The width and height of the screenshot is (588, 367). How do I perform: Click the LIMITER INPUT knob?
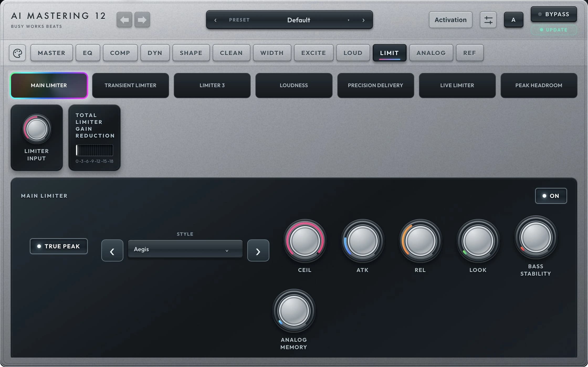(x=37, y=129)
